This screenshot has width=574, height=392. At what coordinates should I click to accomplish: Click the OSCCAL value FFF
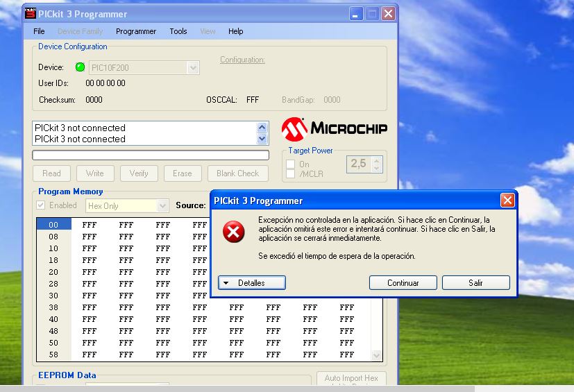click(x=253, y=99)
